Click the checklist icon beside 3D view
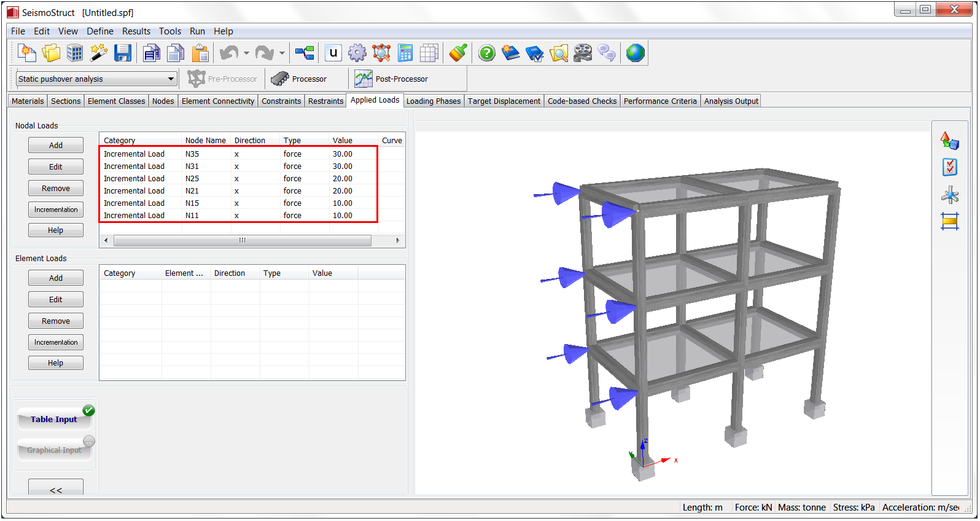 950,167
